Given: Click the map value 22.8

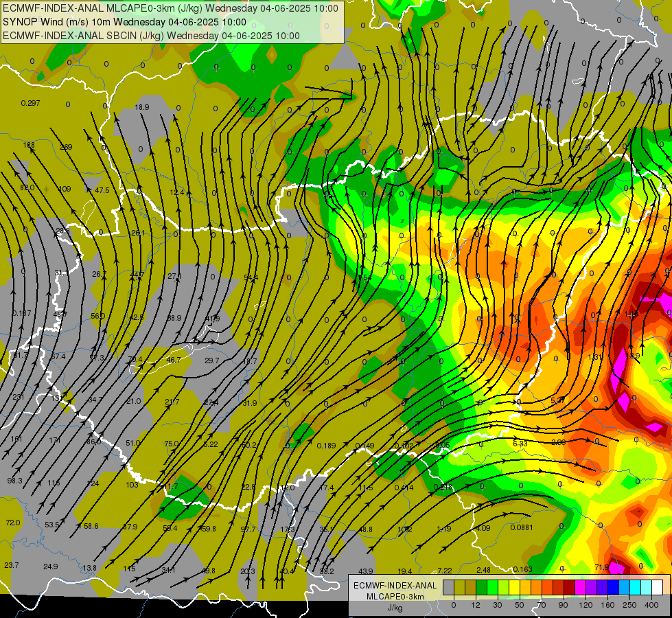Looking at the screenshot, I should click(x=248, y=488).
